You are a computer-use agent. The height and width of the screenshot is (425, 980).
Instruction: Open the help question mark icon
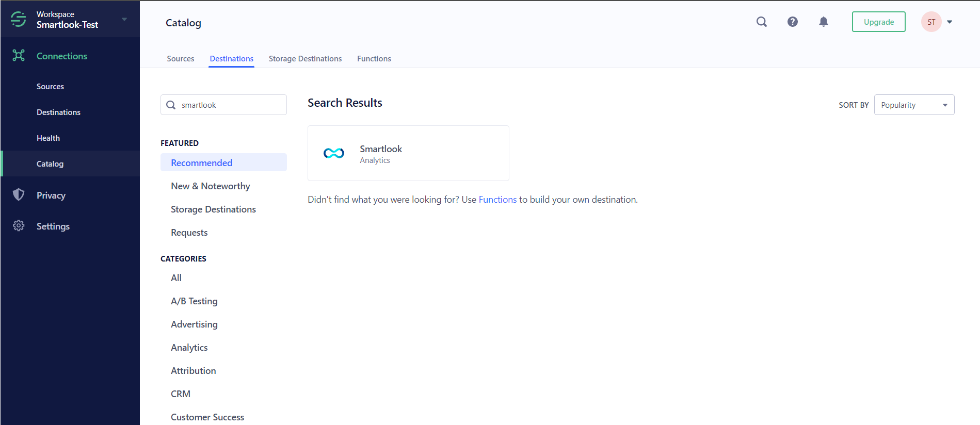click(793, 22)
